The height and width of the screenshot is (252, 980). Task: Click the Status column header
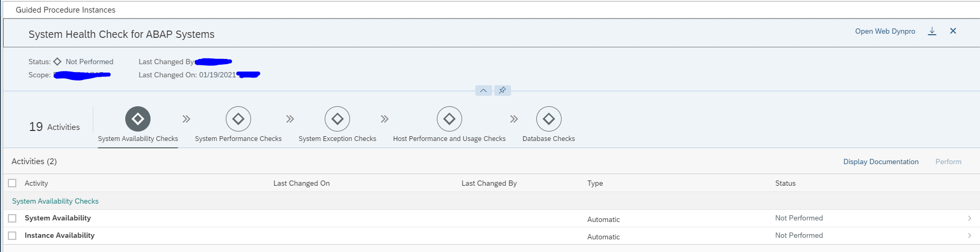point(785,183)
